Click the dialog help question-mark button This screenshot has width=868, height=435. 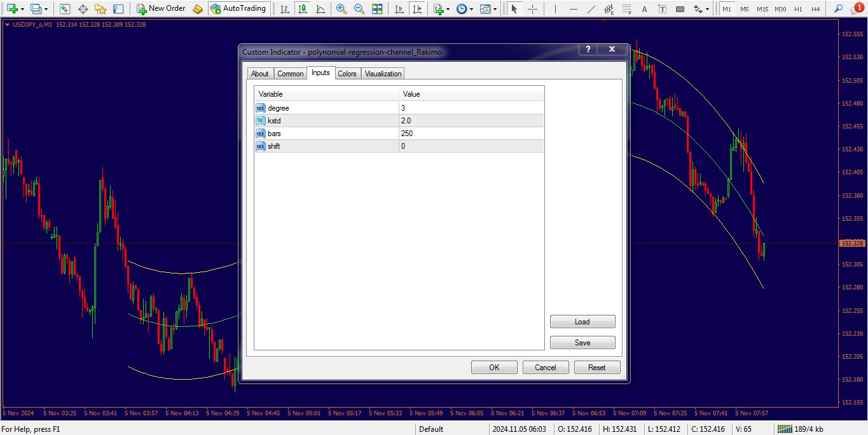coord(588,50)
